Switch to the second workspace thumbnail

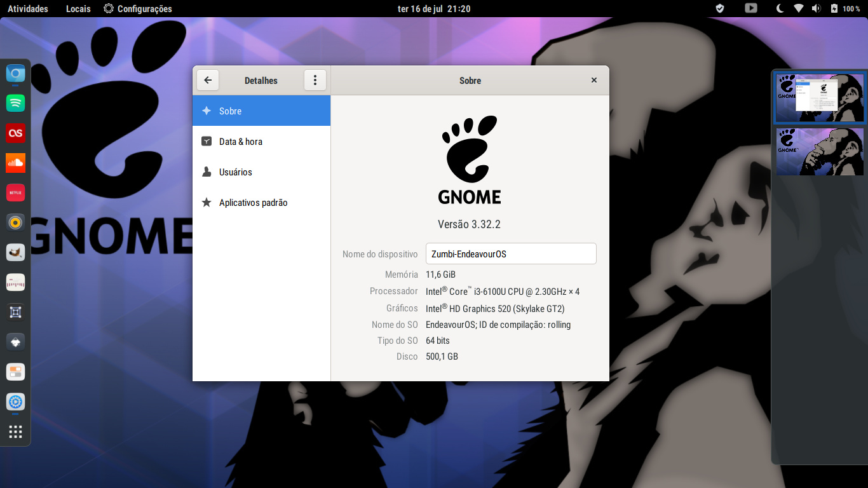tap(820, 152)
